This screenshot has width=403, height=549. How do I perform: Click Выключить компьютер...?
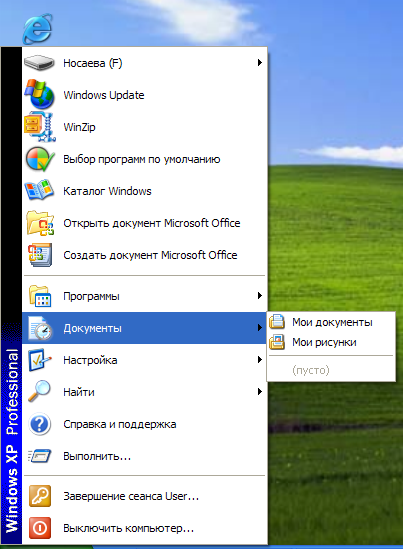[145, 528]
